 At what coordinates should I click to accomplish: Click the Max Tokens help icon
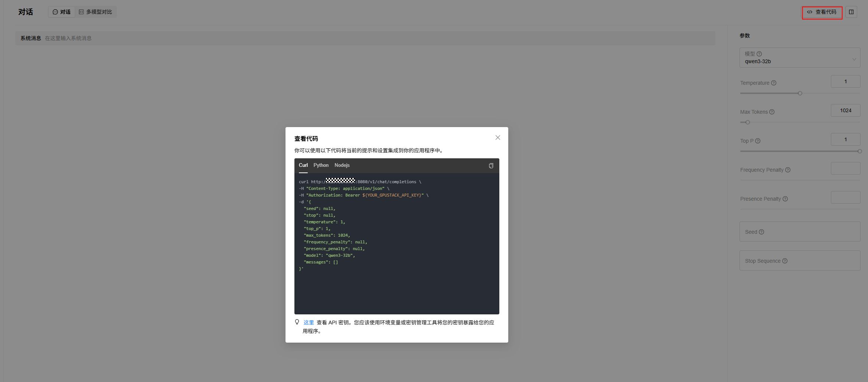772,112
